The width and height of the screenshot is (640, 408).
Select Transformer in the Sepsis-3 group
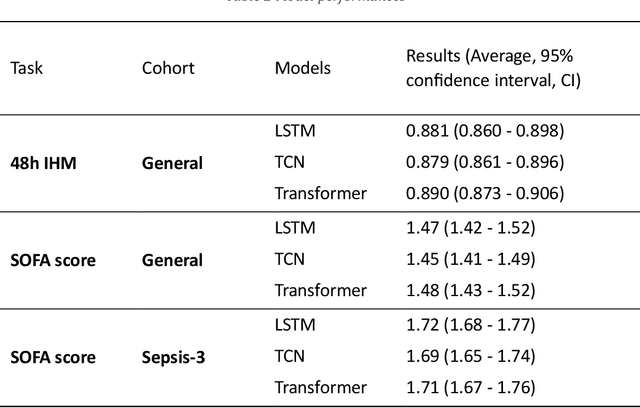tap(320, 387)
